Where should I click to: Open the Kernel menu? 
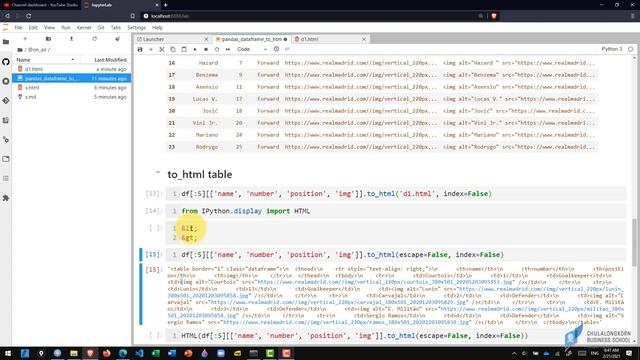[x=84, y=28]
